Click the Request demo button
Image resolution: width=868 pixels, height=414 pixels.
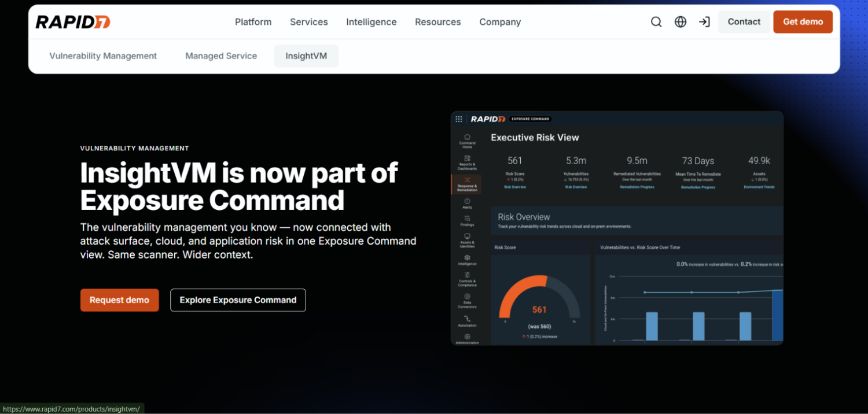[x=119, y=300]
